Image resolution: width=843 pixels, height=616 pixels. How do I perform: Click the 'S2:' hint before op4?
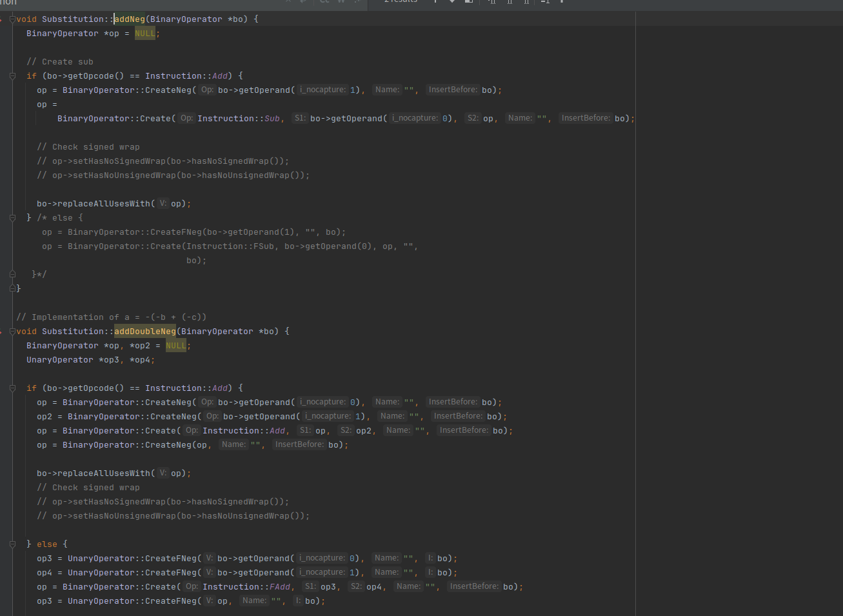point(356,587)
